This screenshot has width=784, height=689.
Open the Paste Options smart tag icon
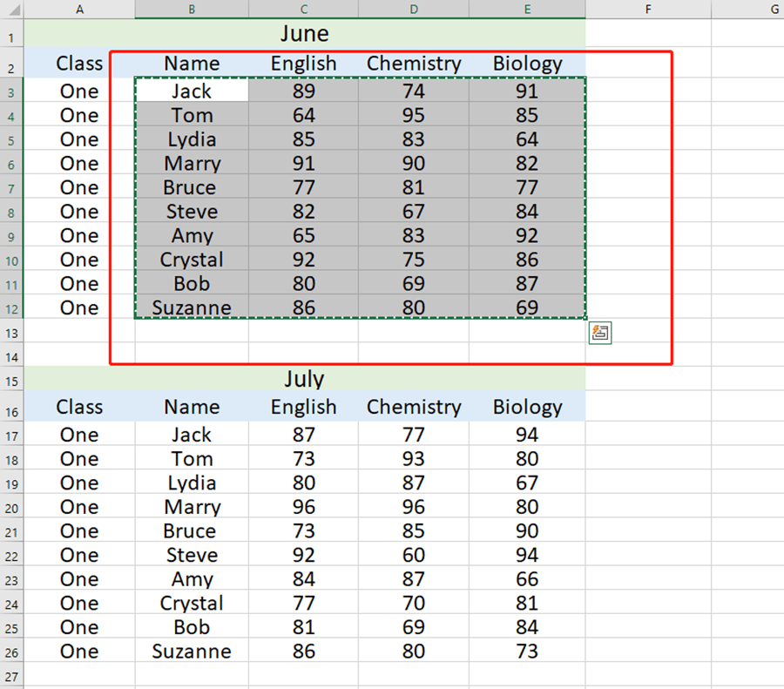point(600,333)
